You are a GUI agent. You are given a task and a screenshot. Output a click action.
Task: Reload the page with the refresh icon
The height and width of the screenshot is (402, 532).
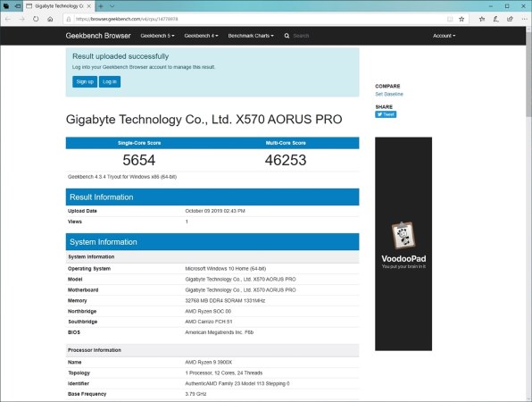click(36, 19)
